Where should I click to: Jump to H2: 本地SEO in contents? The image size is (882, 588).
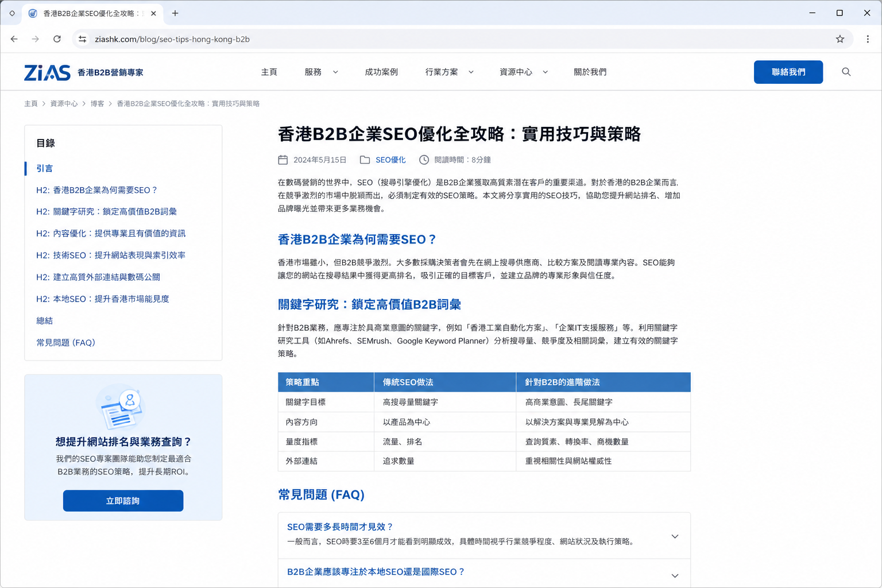[x=103, y=299]
